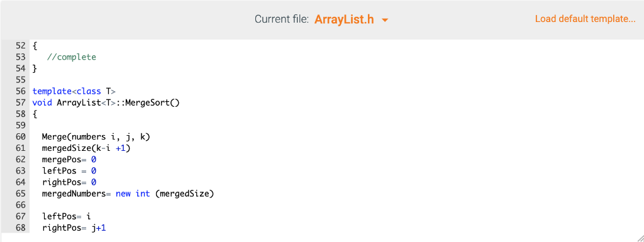The width and height of the screenshot is (644, 242).
Task: Click the resize grip at the editor corner
Action: [640, 238]
